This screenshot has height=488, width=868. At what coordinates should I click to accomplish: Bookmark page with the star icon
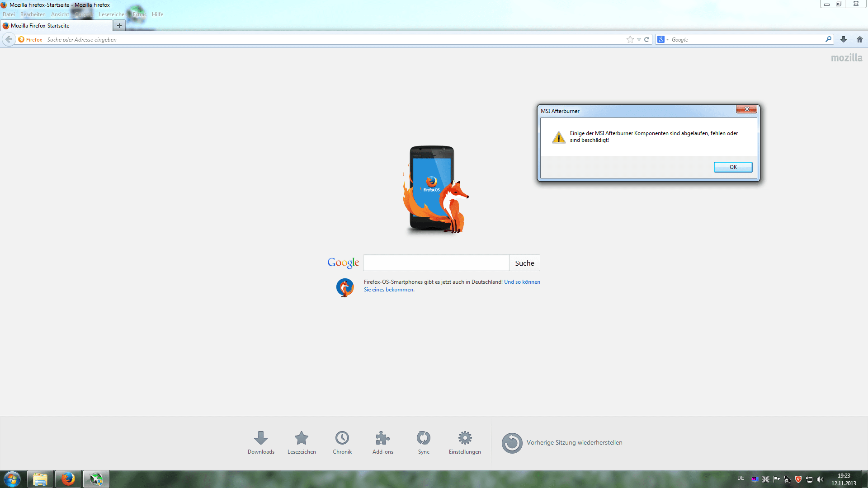click(x=630, y=40)
